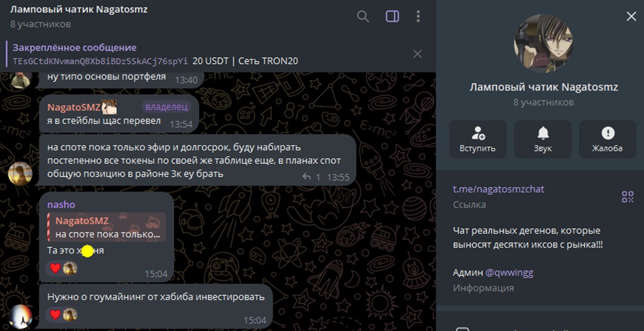Screen dimensions: 644x331
Task: Show QR code for chat link
Action: pos(627,197)
